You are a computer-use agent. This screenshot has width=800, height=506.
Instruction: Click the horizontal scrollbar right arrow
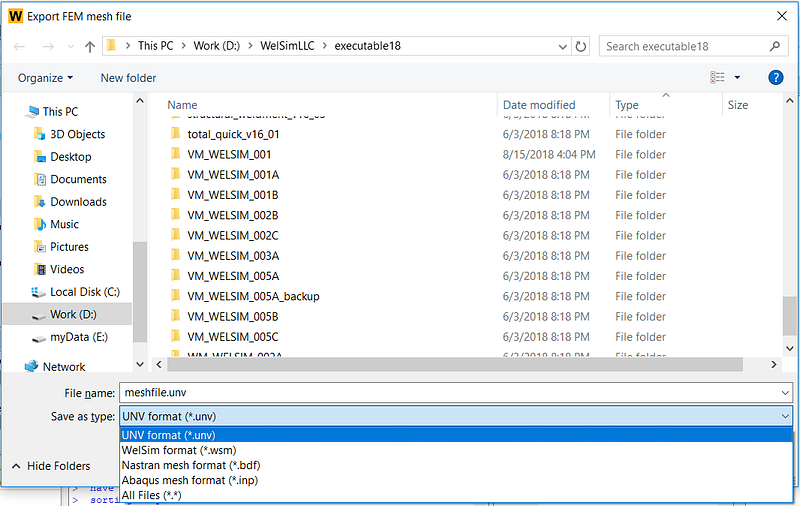773,365
